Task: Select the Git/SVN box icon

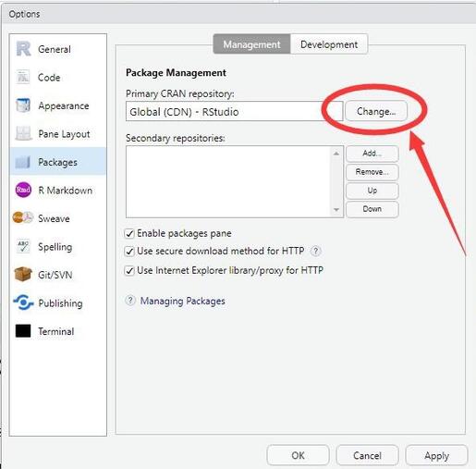Action: point(23,275)
